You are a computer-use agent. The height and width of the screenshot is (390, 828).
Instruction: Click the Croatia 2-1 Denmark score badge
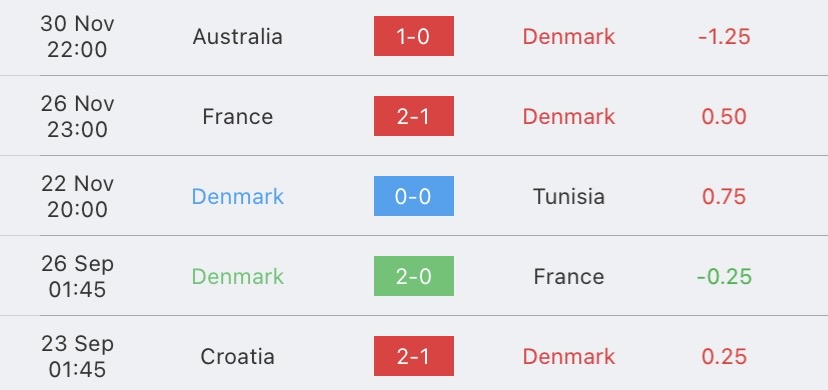pos(413,356)
